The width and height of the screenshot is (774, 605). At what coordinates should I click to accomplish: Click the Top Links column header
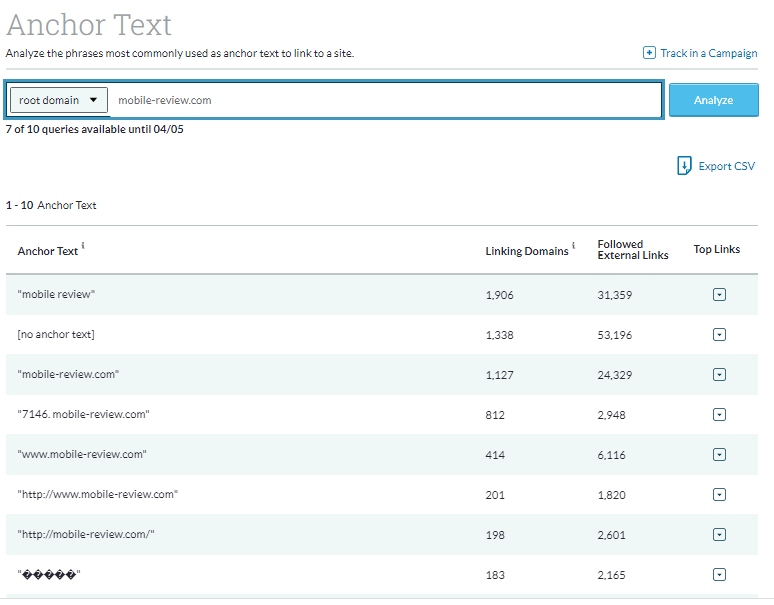click(x=716, y=249)
